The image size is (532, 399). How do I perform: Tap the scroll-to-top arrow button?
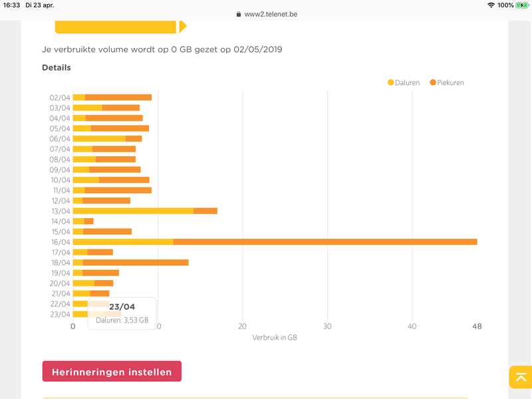tap(519, 377)
